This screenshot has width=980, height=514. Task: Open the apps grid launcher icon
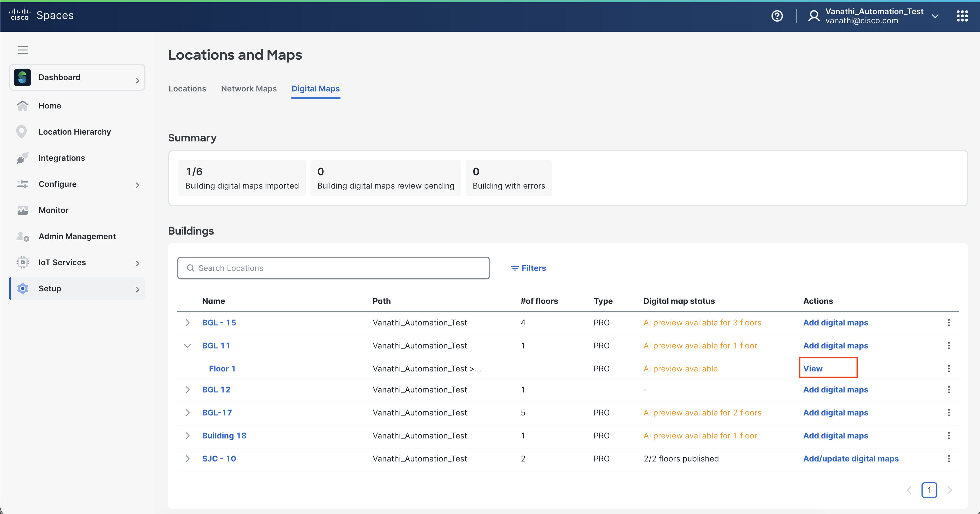962,16
